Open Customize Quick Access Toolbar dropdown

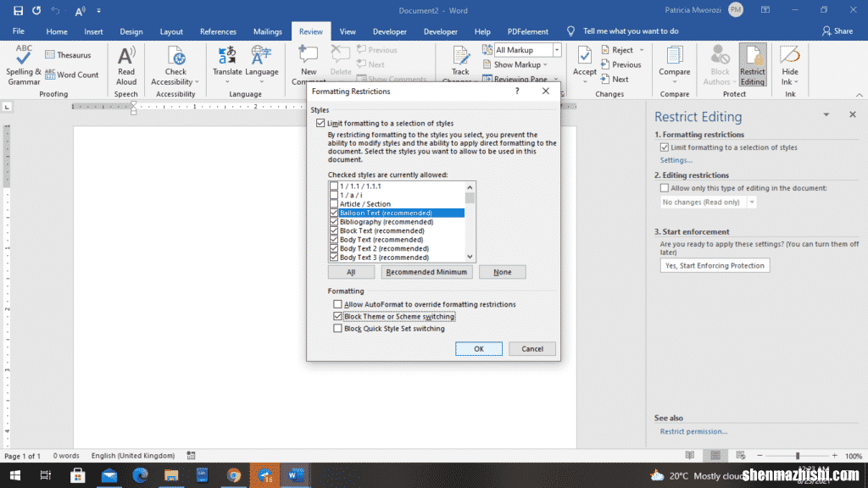(98, 10)
